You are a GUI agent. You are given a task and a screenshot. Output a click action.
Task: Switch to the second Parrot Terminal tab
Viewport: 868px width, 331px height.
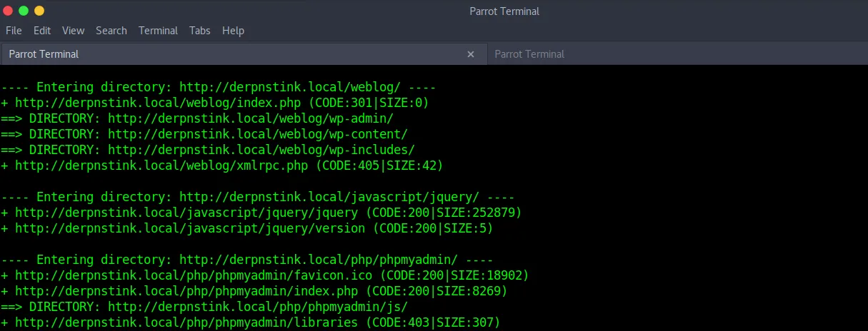(x=677, y=54)
